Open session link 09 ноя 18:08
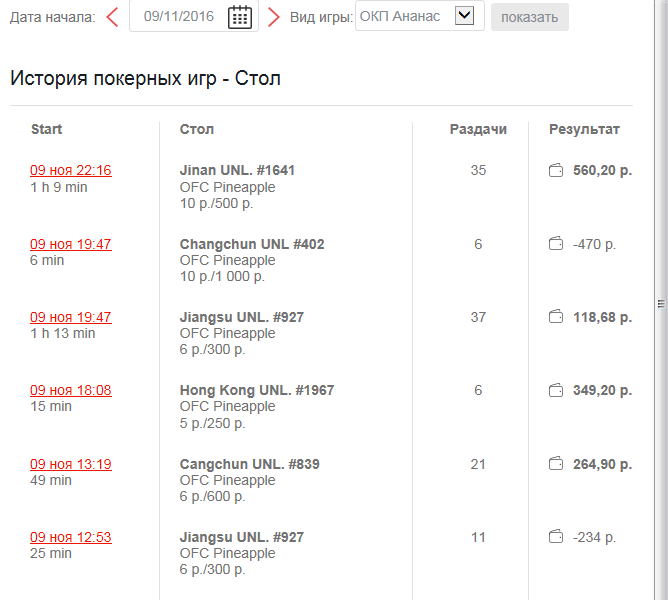668x600 pixels. coord(71,390)
